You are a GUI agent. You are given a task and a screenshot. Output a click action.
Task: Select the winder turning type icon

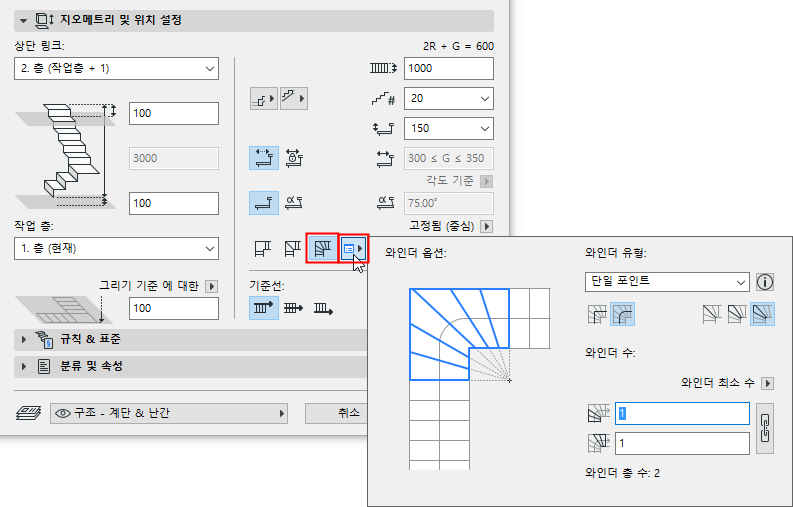point(322,248)
